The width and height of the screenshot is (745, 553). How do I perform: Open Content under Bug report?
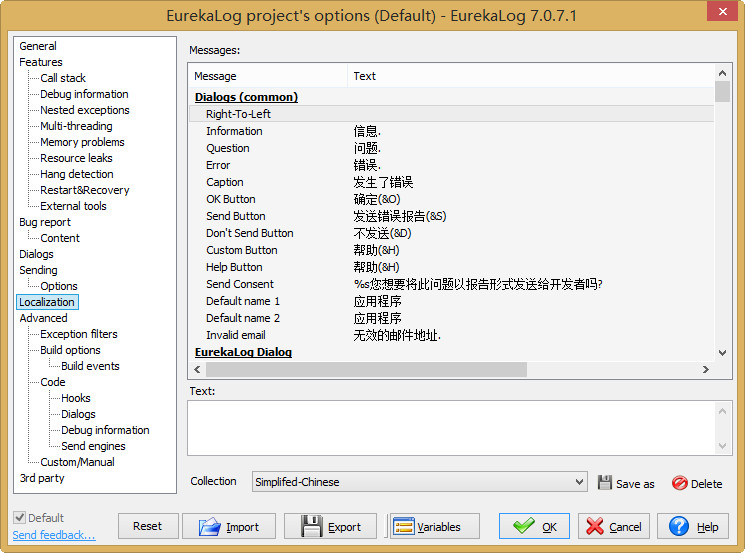point(60,238)
